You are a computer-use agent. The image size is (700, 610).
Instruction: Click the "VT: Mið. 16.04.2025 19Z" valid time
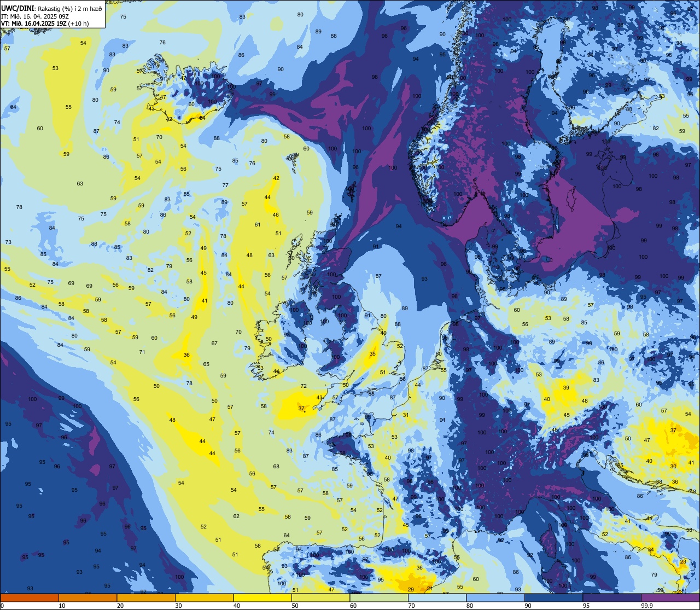(x=34, y=23)
